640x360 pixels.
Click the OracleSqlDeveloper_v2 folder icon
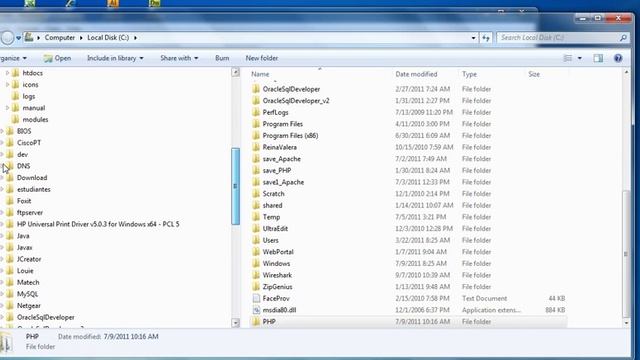point(256,100)
